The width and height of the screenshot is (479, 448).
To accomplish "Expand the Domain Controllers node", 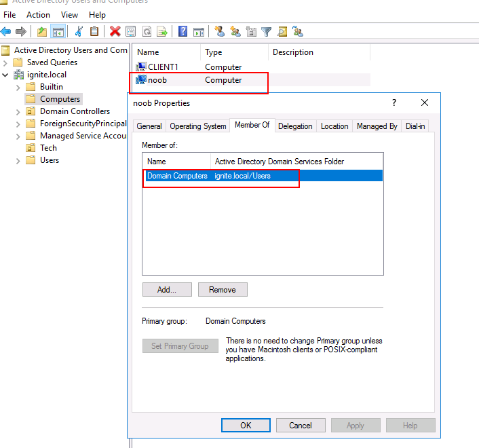I will click(x=18, y=112).
